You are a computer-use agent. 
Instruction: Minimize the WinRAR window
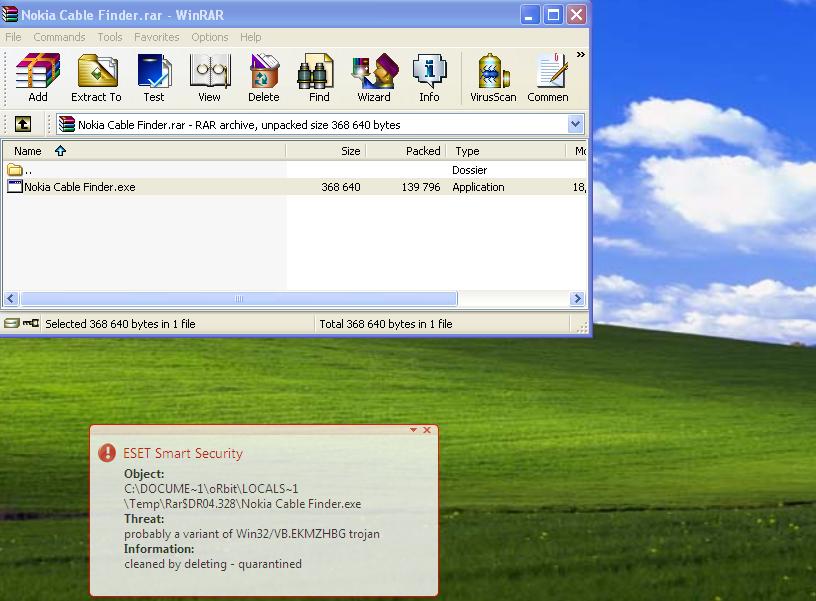coord(530,15)
